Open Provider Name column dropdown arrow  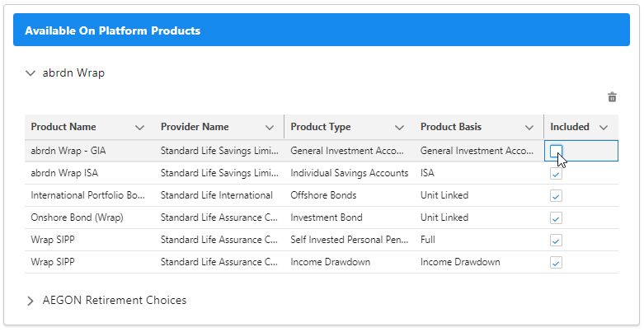(270, 128)
